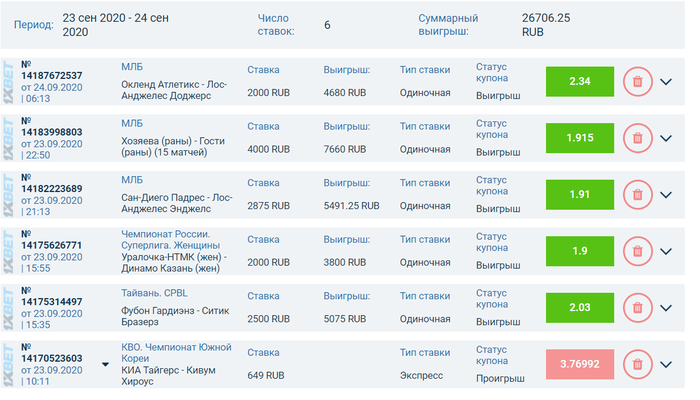Expand the Хозяева (раны) bet row chevron
Viewport: 700px width, 400px height.
coord(666,138)
